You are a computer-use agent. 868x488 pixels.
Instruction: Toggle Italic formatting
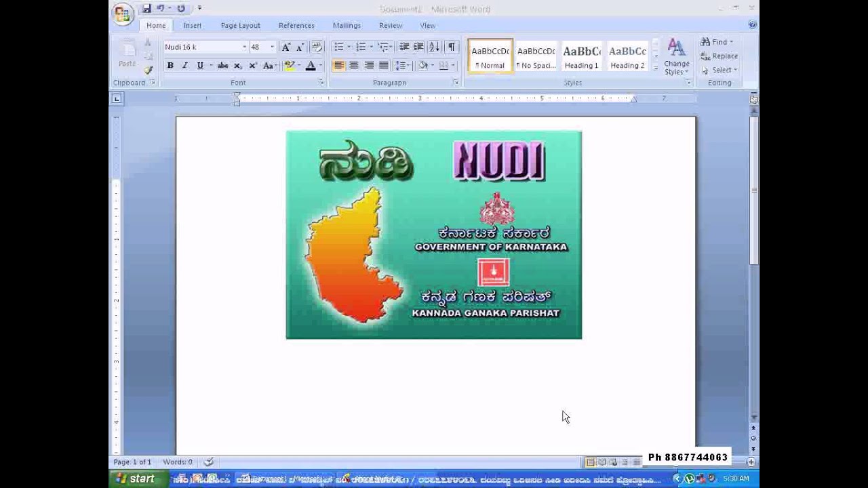click(184, 66)
